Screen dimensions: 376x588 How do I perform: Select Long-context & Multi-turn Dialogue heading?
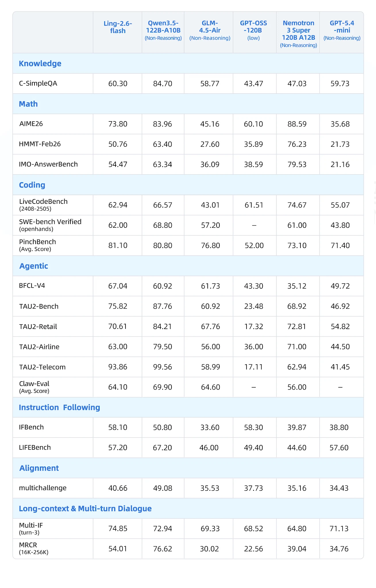85,508
